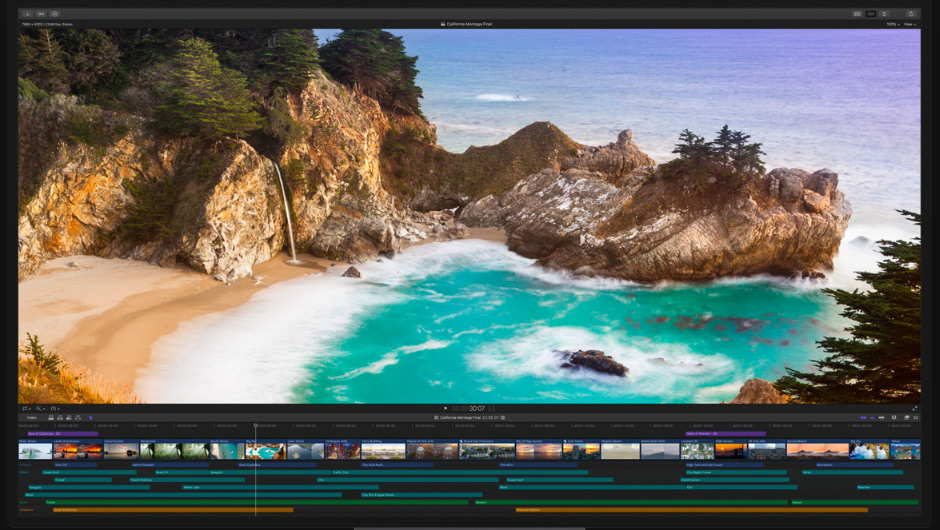Screen dimensions: 940x530
Task: Open the Retime speed dropdown
Action: [x=55, y=408]
